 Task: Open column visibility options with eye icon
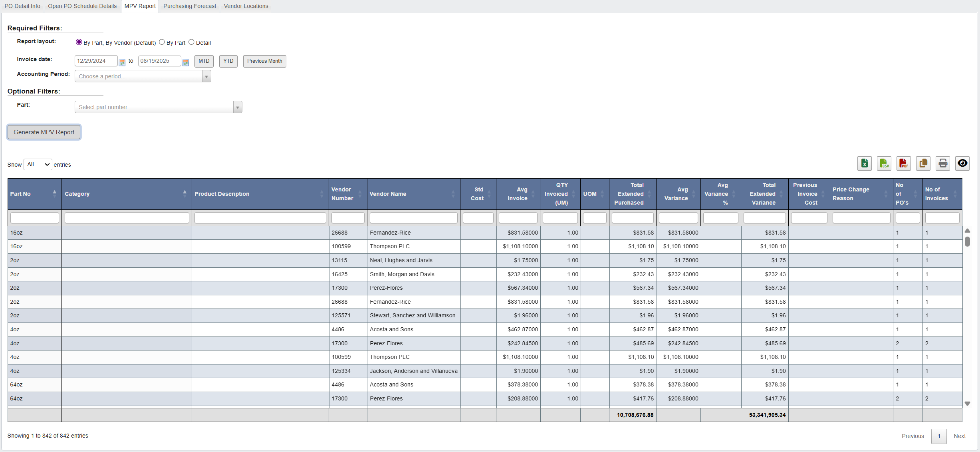point(962,163)
